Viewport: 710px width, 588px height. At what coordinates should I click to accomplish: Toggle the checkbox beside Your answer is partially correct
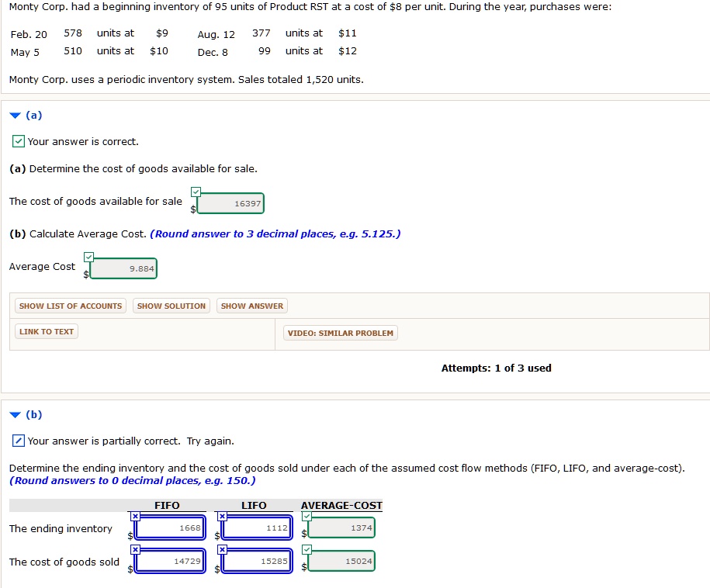click(x=17, y=441)
